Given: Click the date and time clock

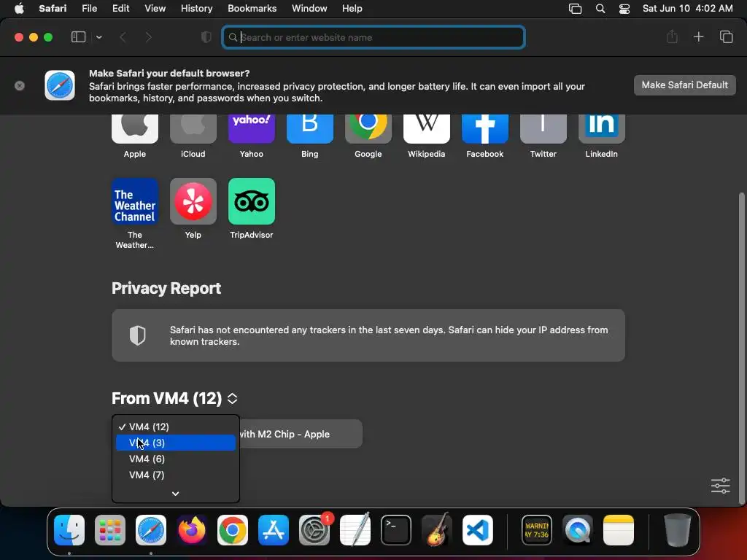Looking at the screenshot, I should point(687,9).
